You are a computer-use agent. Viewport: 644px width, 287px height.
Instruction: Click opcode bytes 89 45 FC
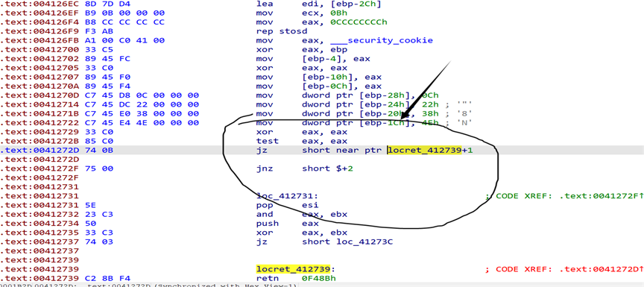click(x=107, y=58)
